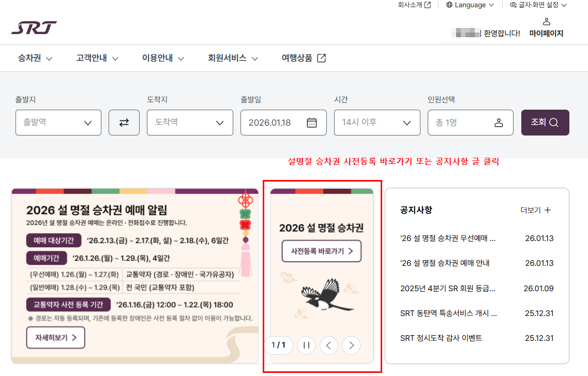The width and height of the screenshot is (588, 376).
Task: Click the SRT logo
Action: pos(34,28)
